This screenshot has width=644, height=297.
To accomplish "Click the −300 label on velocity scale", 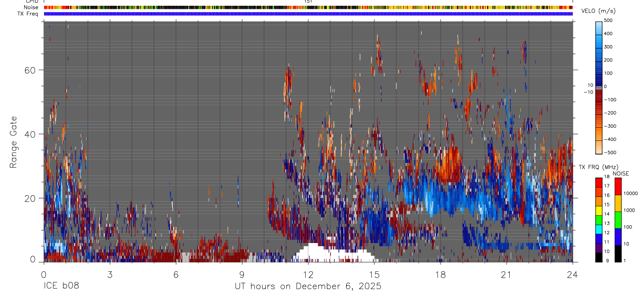I will click(610, 126).
